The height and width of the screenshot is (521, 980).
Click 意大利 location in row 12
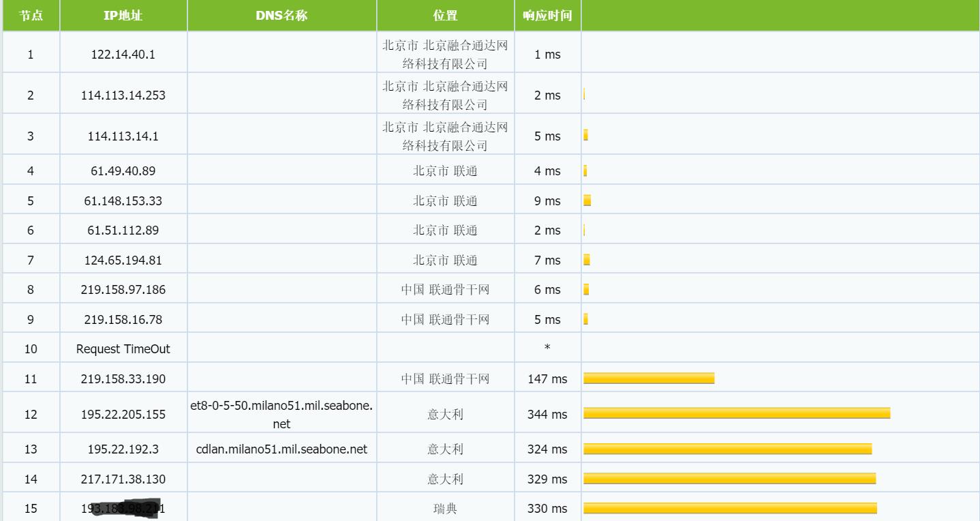click(x=445, y=415)
